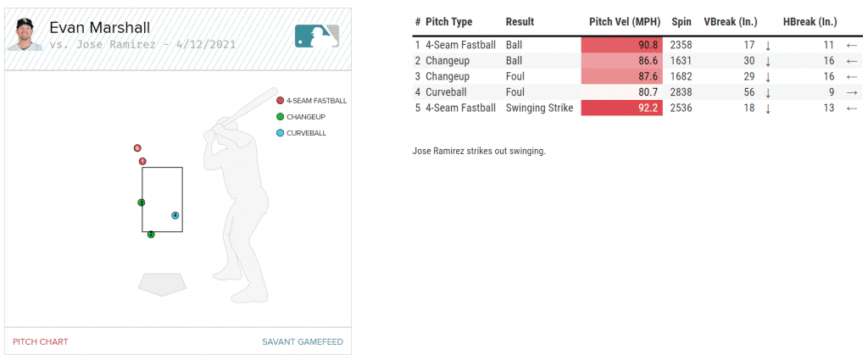Select curveball pitch 4 marker in zone
This screenshot has width=868, height=360.
[x=175, y=215]
